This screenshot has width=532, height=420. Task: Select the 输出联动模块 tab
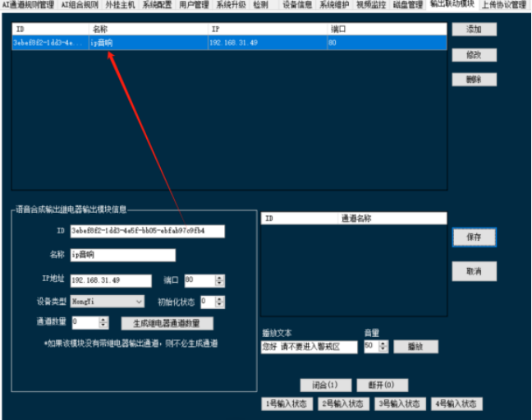point(452,4)
